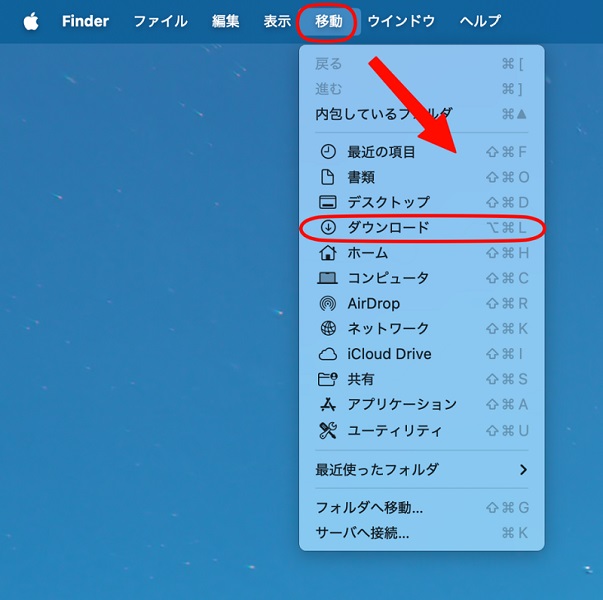Click the tools icon beside ユーティリティ
Screen dimensions: 603x600
328,430
